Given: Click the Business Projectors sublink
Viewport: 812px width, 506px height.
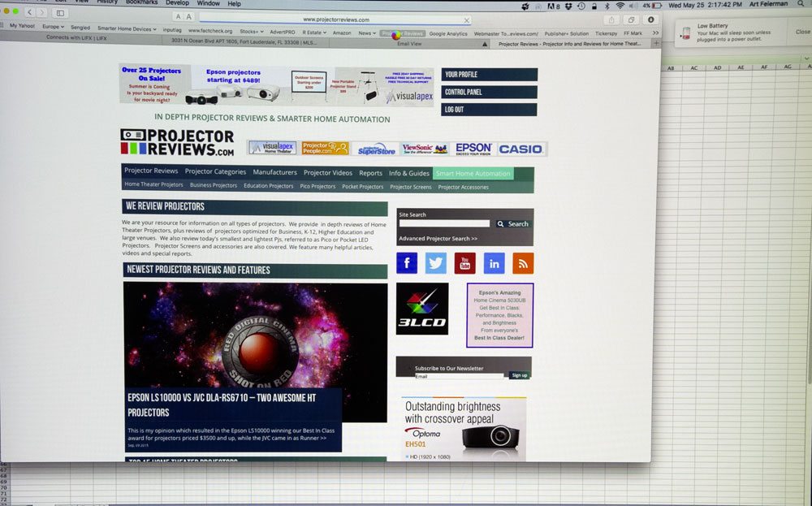Looking at the screenshot, I should 214,185.
